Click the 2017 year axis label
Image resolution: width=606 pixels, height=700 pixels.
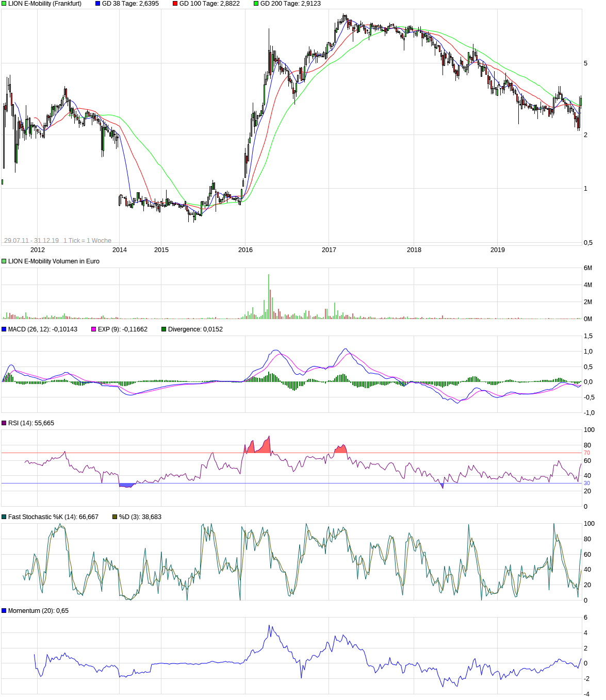pyautogui.click(x=329, y=250)
